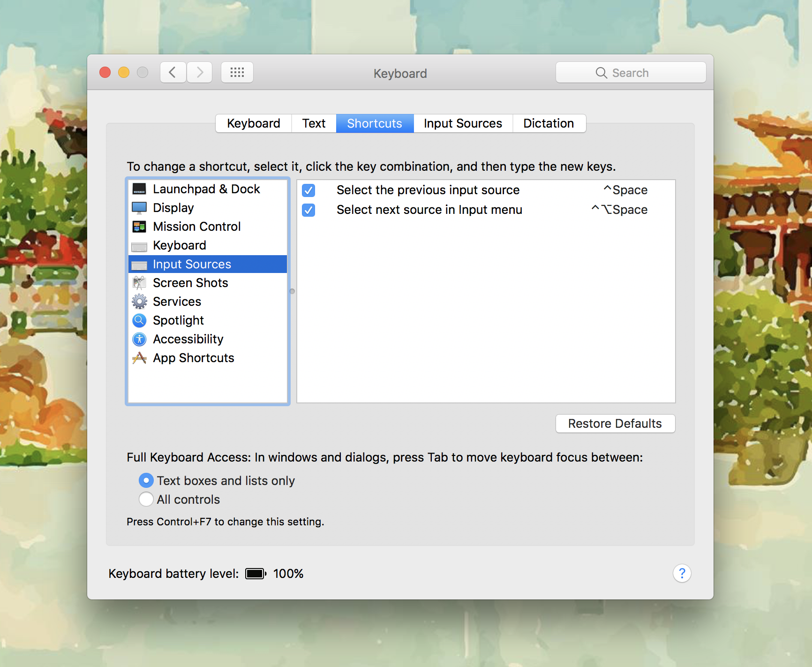812x667 pixels.
Task: Select Keyboard in category list
Action: 208,245
